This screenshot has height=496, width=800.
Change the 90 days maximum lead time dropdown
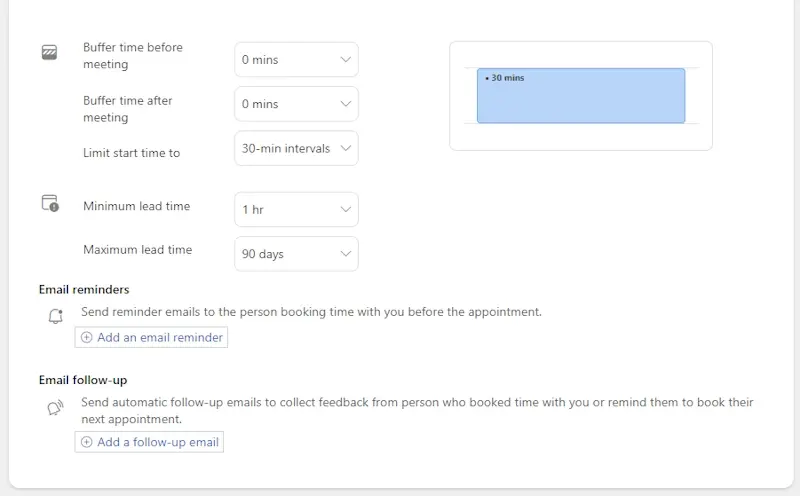296,254
